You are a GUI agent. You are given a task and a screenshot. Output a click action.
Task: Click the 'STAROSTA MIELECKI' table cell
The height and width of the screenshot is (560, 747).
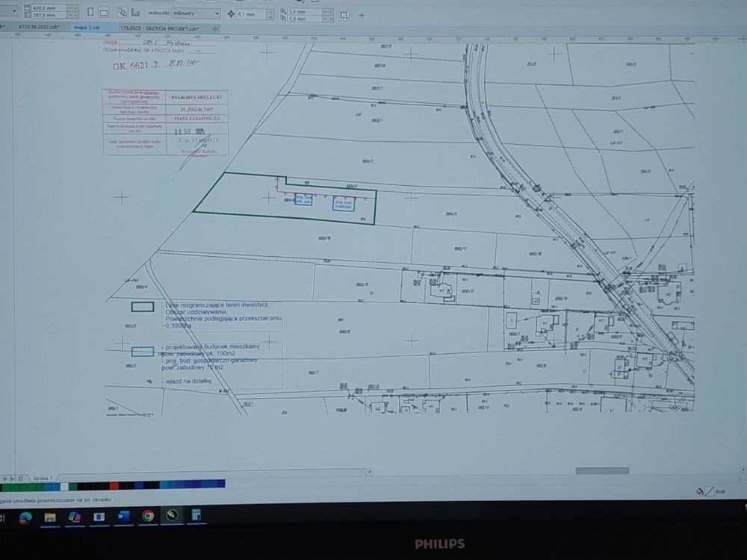[x=196, y=96]
